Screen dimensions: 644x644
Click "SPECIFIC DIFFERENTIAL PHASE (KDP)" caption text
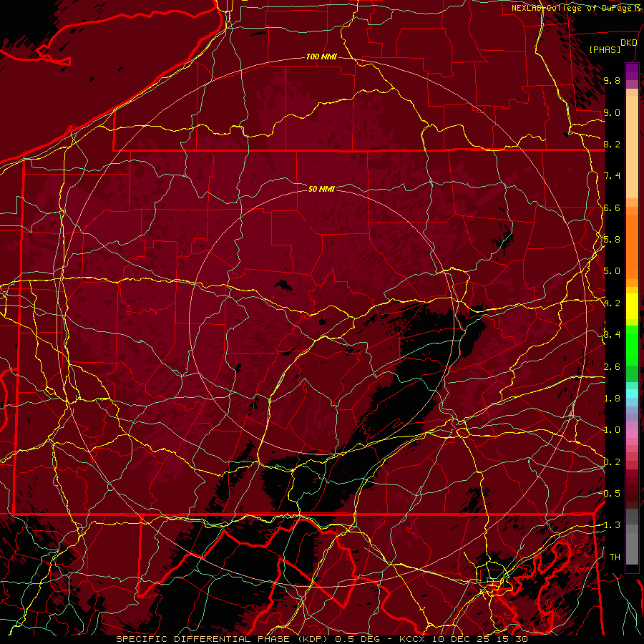click(x=223, y=639)
